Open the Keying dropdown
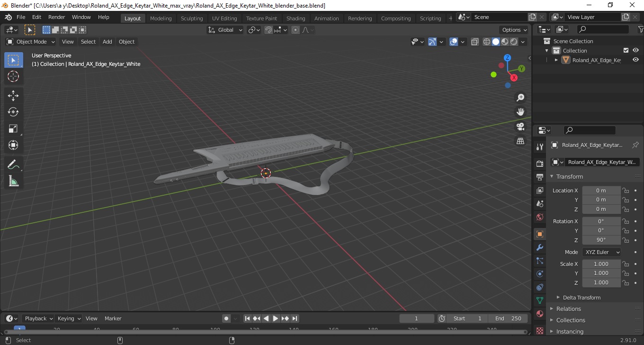Viewport: 644px width, 345px height. point(68,318)
